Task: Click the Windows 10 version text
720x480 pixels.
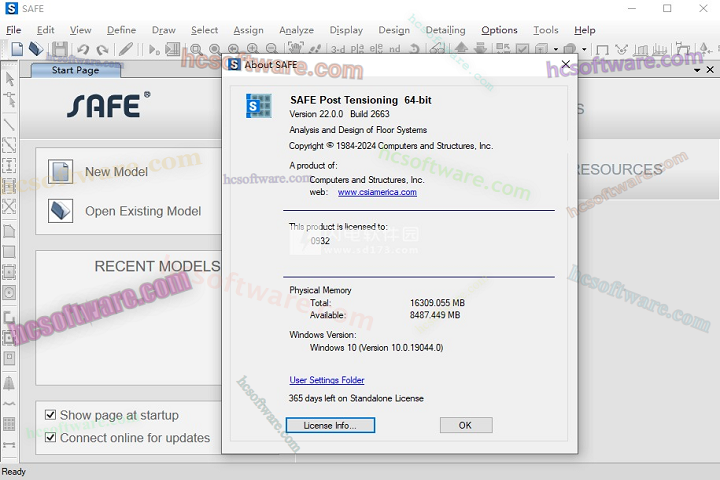Action: [377, 348]
